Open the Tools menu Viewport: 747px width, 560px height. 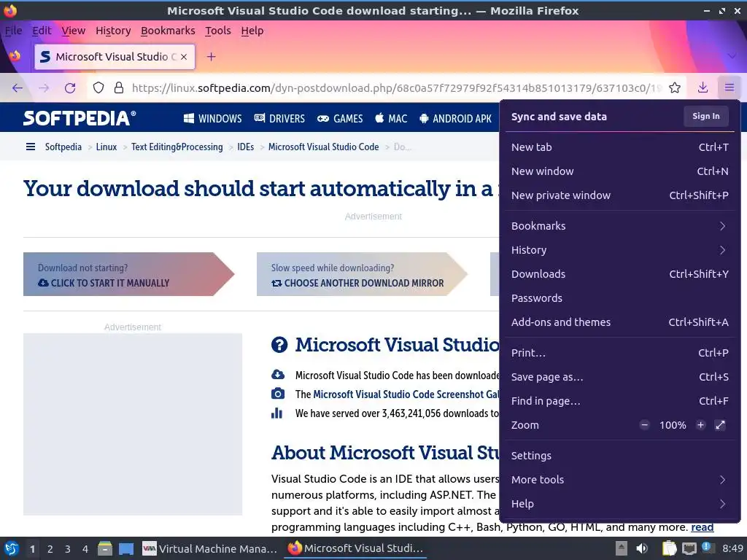point(217,31)
